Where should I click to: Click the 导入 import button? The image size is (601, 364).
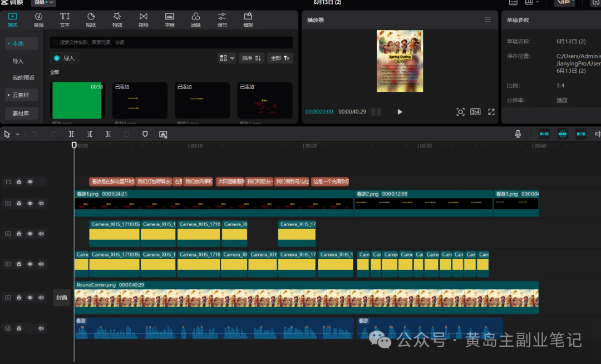pos(65,58)
